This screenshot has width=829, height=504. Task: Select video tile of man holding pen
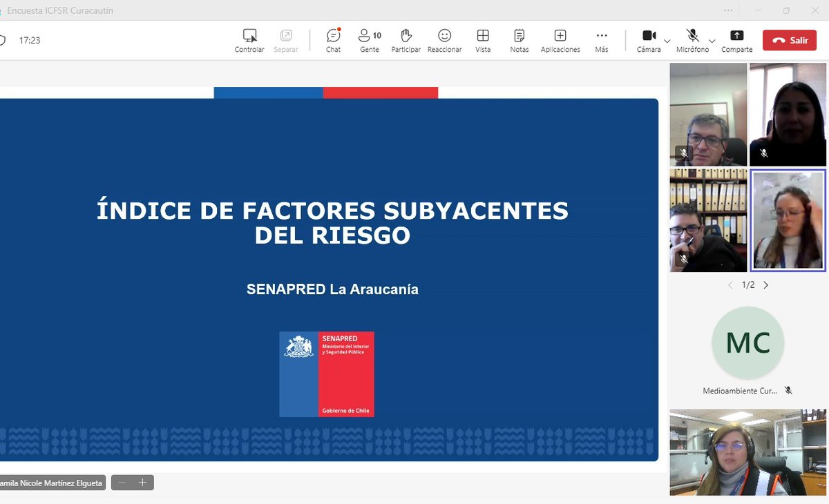tap(708, 220)
